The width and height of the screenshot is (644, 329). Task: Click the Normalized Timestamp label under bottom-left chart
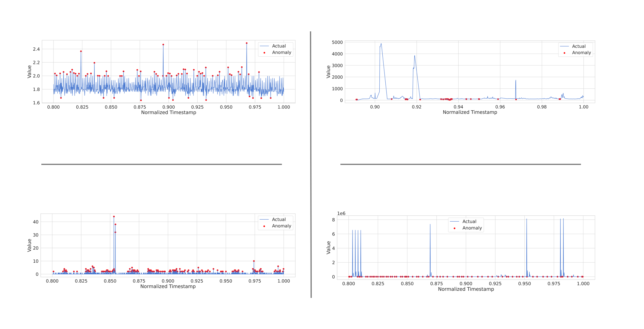[168, 286]
